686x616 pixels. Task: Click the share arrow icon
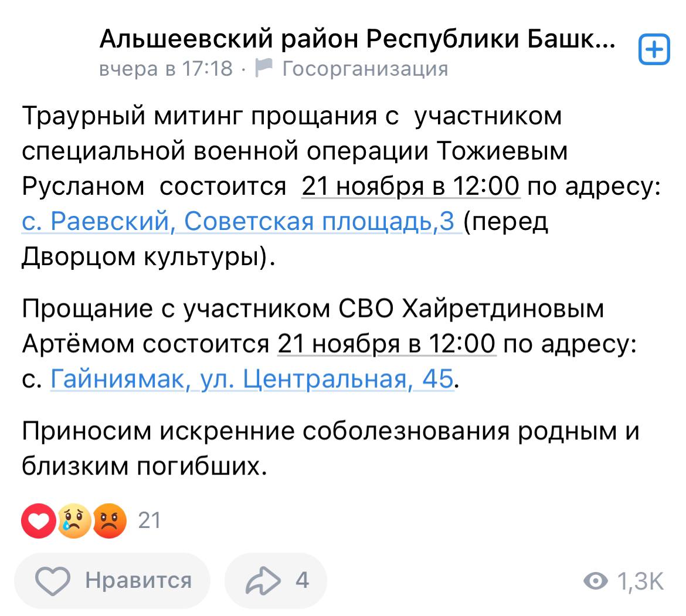click(x=263, y=581)
